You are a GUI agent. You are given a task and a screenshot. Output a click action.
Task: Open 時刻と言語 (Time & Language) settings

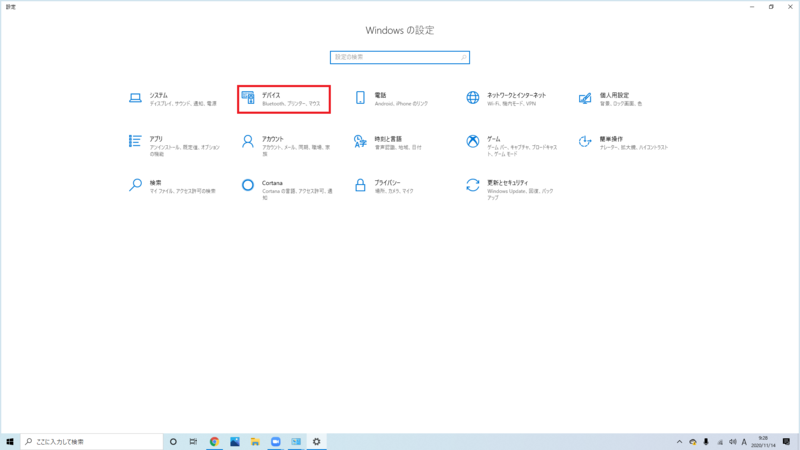click(x=389, y=143)
